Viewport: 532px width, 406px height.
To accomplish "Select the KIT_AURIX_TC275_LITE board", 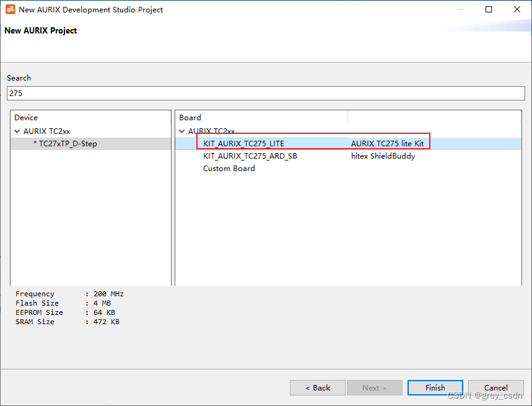I will [x=244, y=143].
